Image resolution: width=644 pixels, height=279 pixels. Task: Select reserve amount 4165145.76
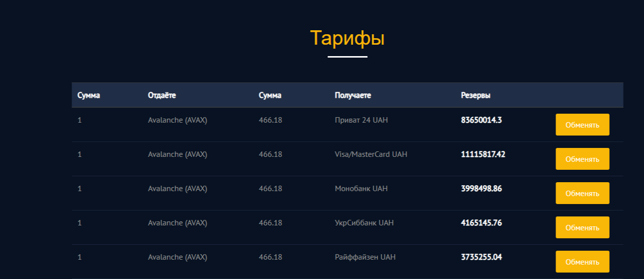(481, 223)
